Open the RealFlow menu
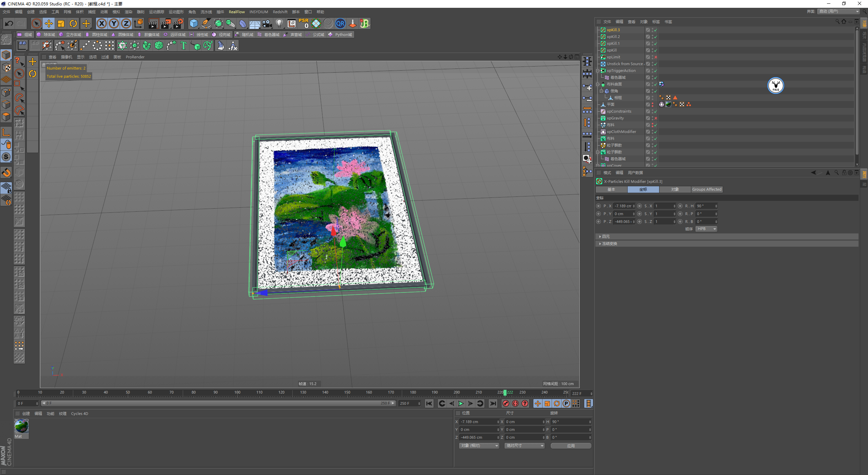The width and height of the screenshot is (868, 475). [x=236, y=12]
